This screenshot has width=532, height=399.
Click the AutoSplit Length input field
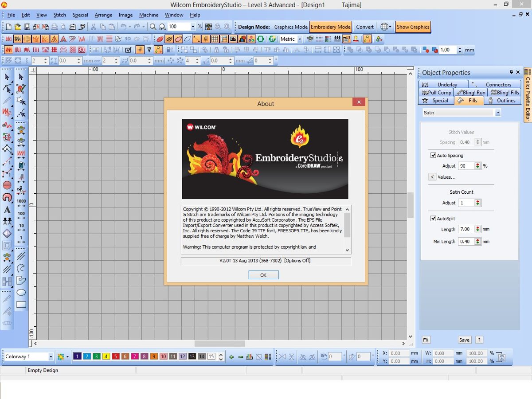click(x=466, y=229)
